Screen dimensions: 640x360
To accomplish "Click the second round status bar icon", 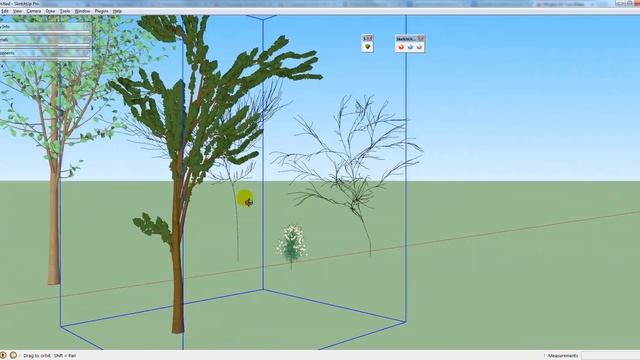I will (13, 356).
